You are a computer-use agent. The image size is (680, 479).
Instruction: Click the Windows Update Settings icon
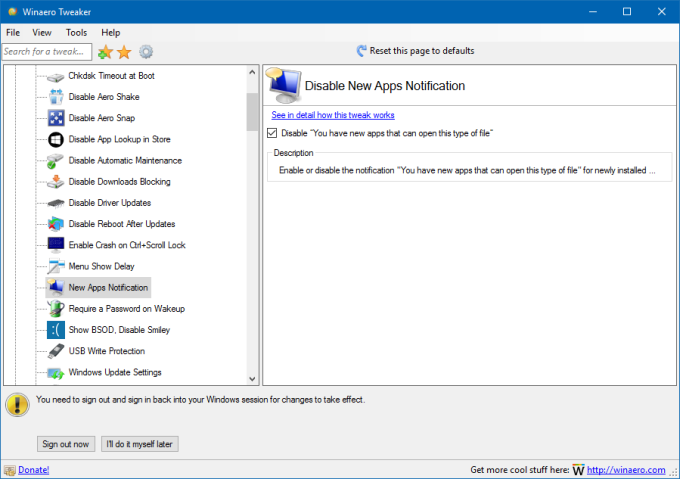(56, 373)
